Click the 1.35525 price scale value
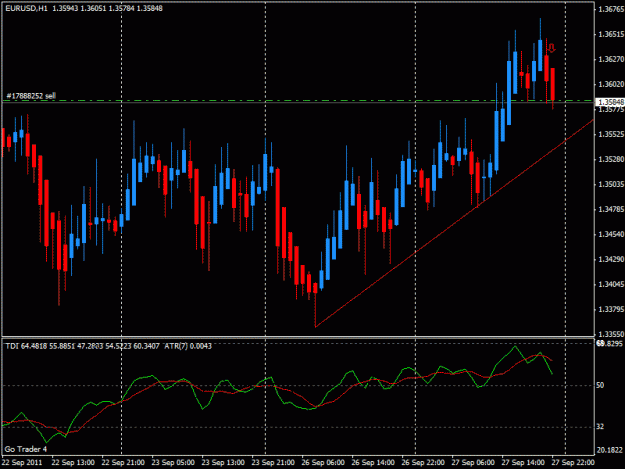 pos(611,134)
